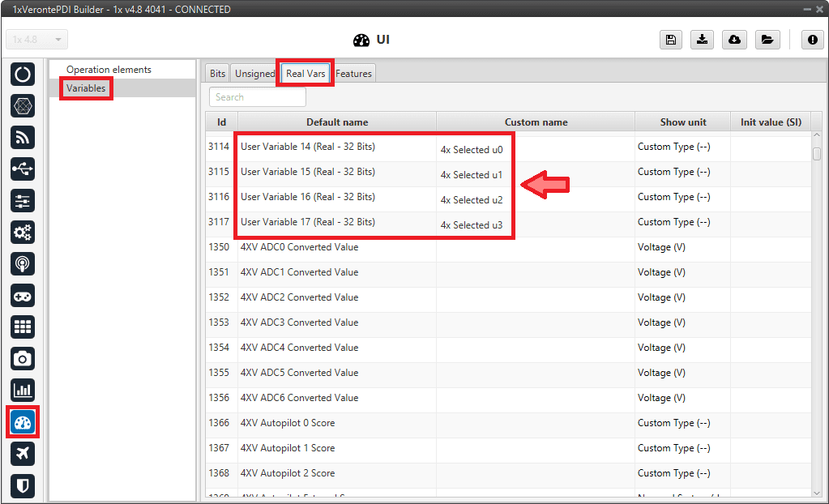Switch to the Bits tab
Viewport: 829px width, 504px height.
pos(217,74)
